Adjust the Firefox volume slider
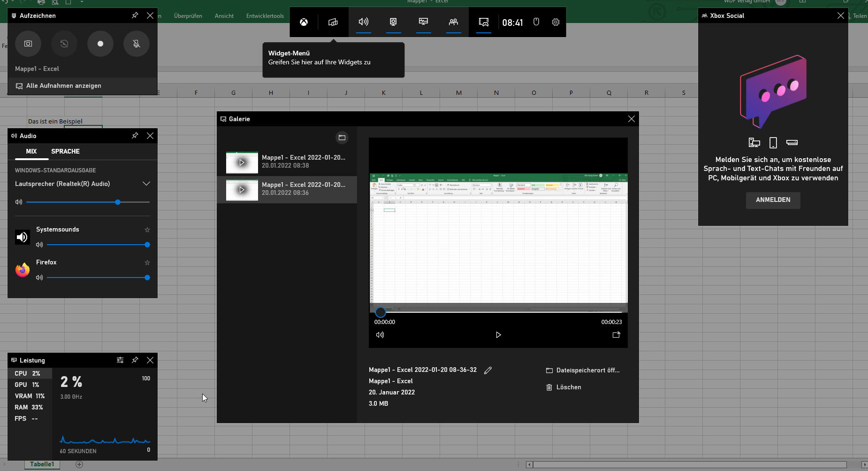This screenshot has height=471, width=868. [98, 278]
